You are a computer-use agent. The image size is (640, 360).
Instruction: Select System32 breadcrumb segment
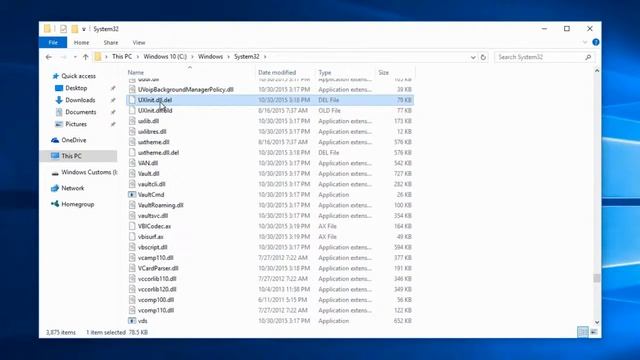coord(247,57)
